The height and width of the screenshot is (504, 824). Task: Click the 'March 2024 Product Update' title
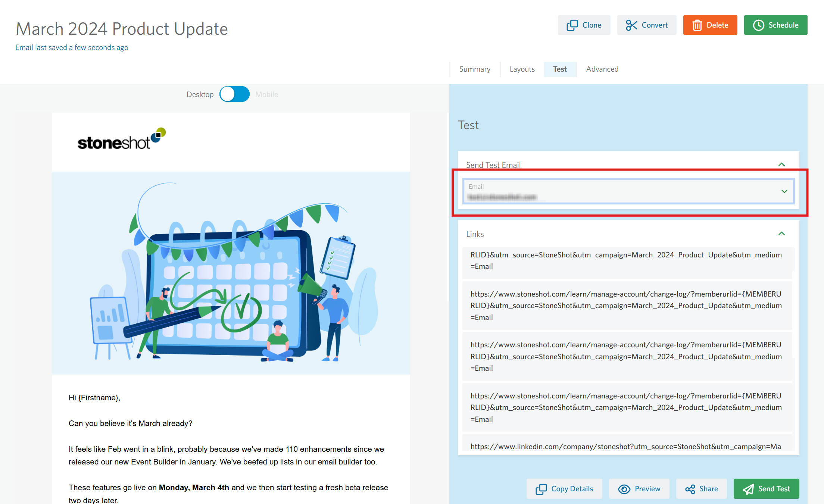pyautogui.click(x=122, y=29)
